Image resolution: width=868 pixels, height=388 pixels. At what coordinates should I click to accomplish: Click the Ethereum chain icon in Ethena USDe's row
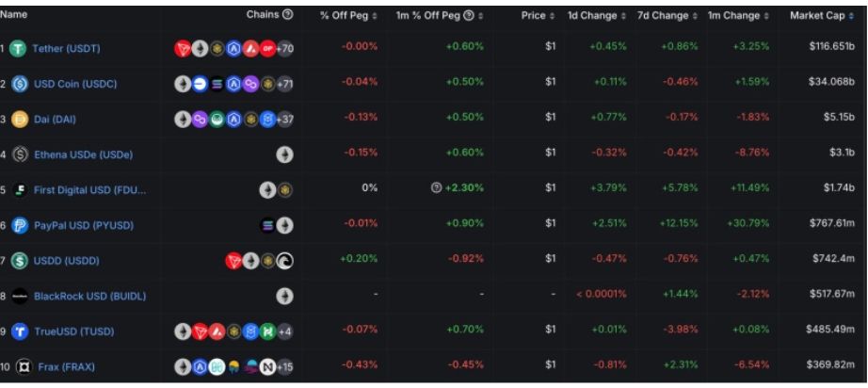tap(284, 154)
